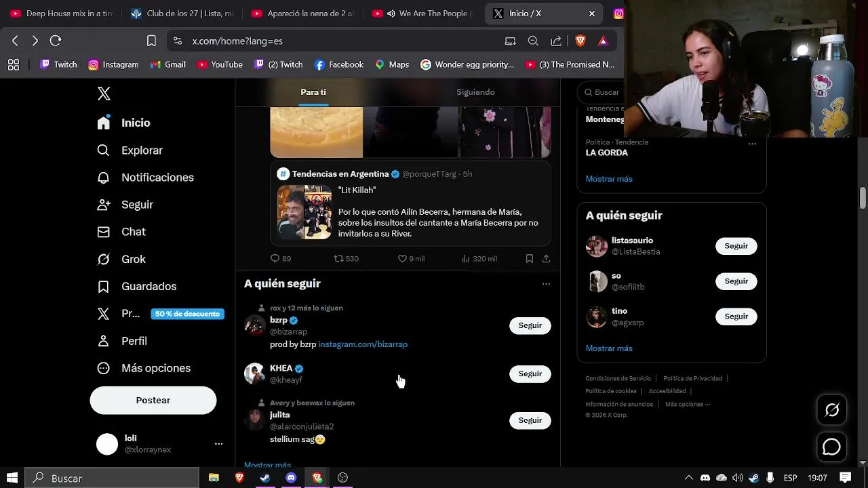Image resolution: width=868 pixels, height=488 pixels.
Task: Open options dots for LA GORDA trend
Action: 752,144
